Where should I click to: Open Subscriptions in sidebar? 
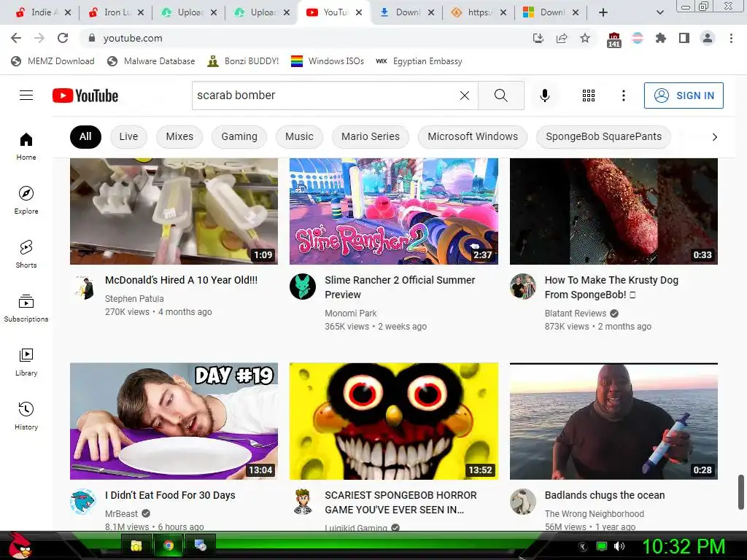point(26,308)
